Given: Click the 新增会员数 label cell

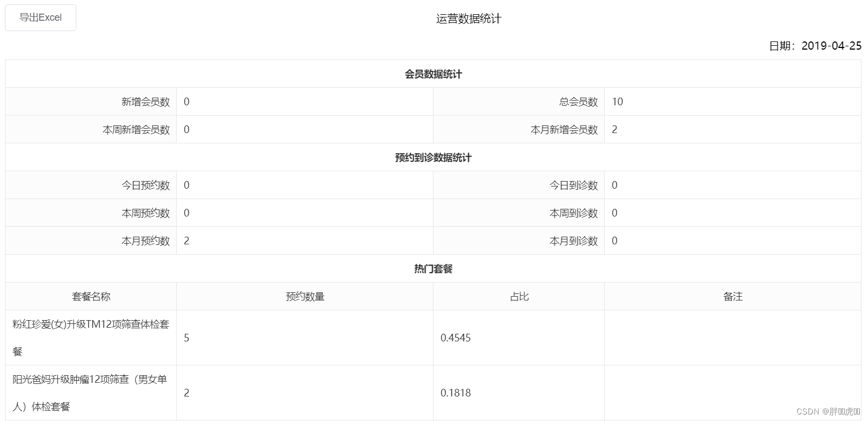Looking at the screenshot, I should coord(146,102).
